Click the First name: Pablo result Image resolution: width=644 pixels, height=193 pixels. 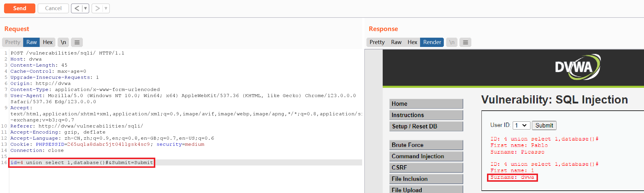click(519, 145)
